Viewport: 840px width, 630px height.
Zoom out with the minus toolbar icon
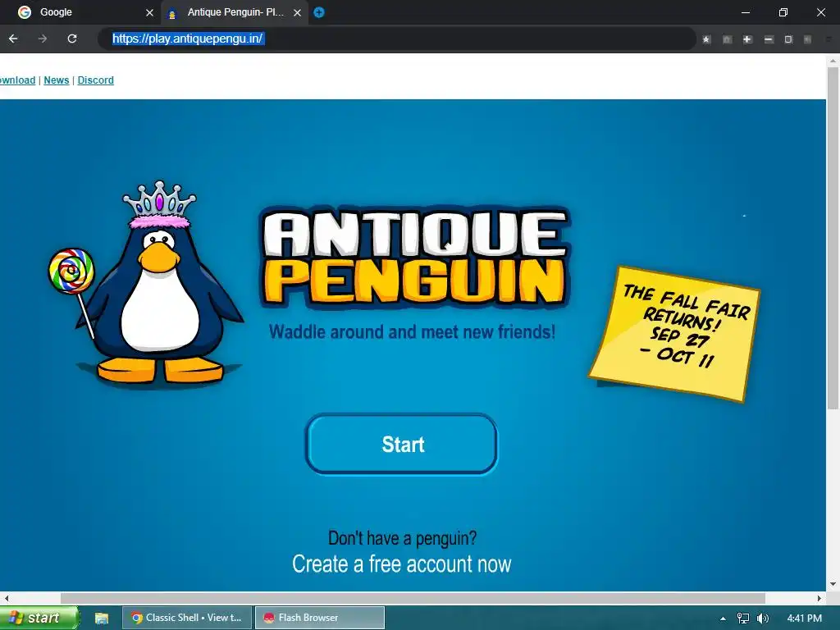(x=768, y=39)
